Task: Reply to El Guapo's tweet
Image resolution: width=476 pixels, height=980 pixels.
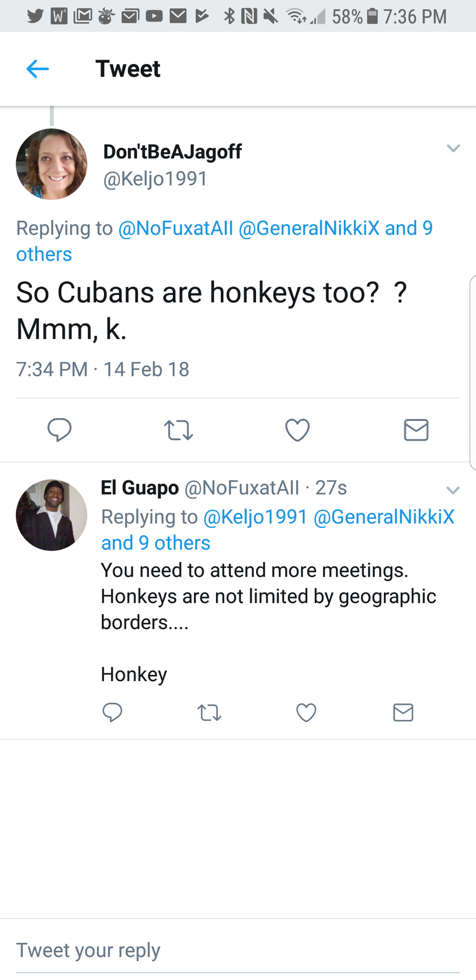Action: (112, 712)
